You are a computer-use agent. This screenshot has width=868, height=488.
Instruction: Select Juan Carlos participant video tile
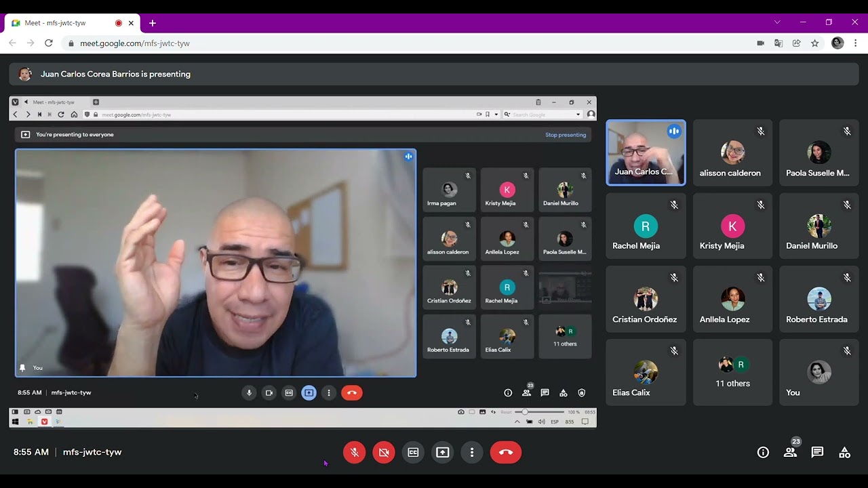[x=646, y=152]
